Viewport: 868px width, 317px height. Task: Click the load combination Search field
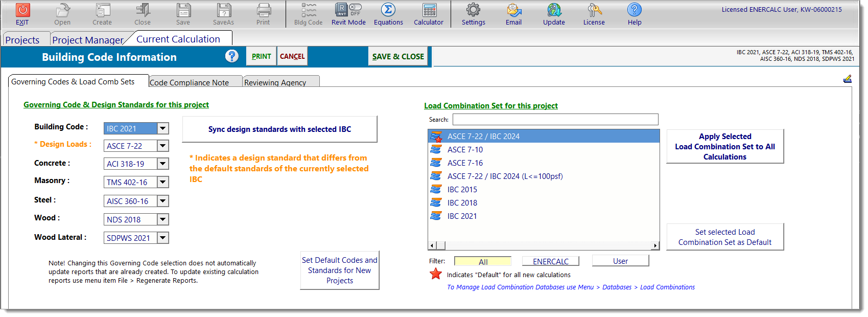point(555,120)
